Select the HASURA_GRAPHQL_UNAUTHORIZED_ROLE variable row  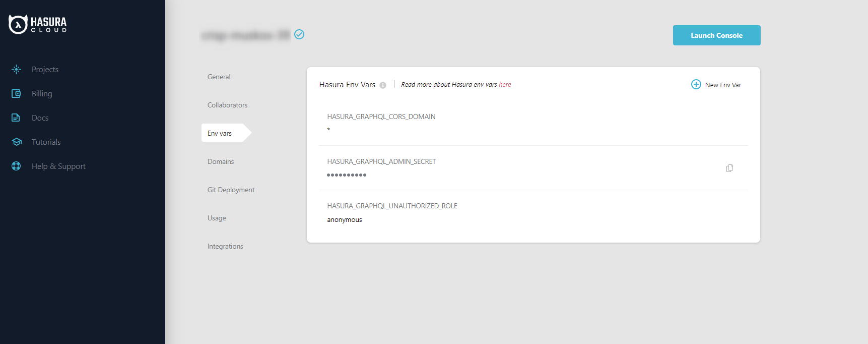click(533, 212)
